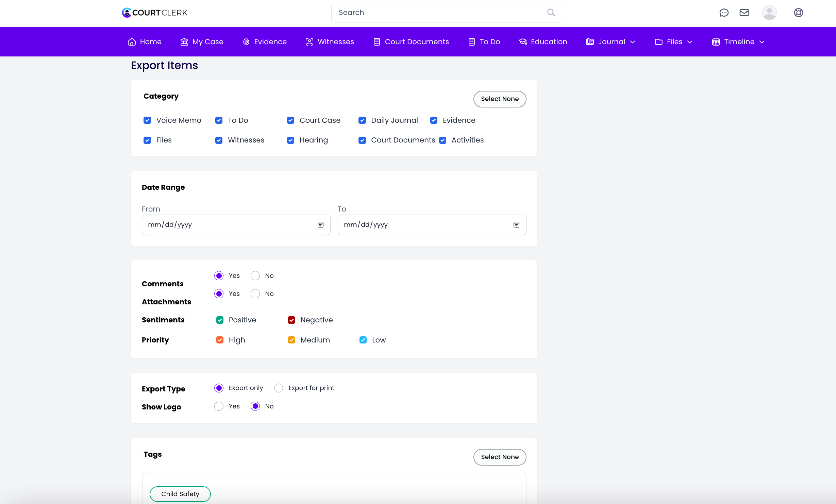Open Court Documents in nav bar
This screenshot has height=504, width=836.
coord(411,42)
